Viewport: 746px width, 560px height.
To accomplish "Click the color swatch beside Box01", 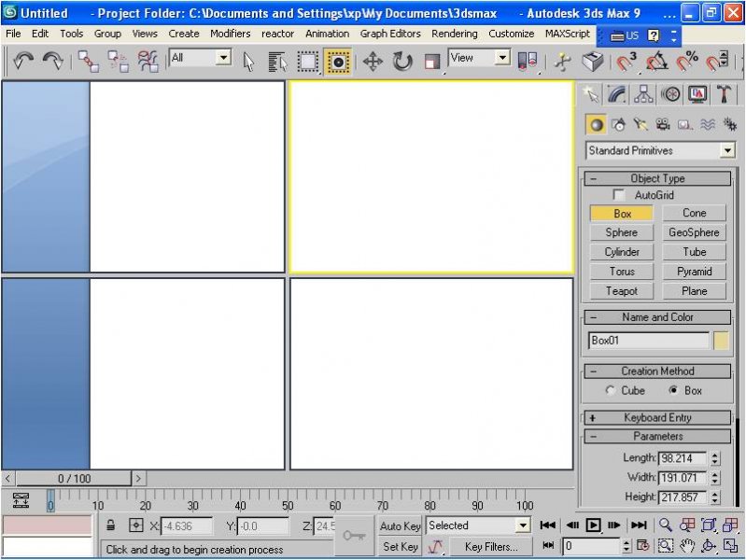I will pos(722,341).
